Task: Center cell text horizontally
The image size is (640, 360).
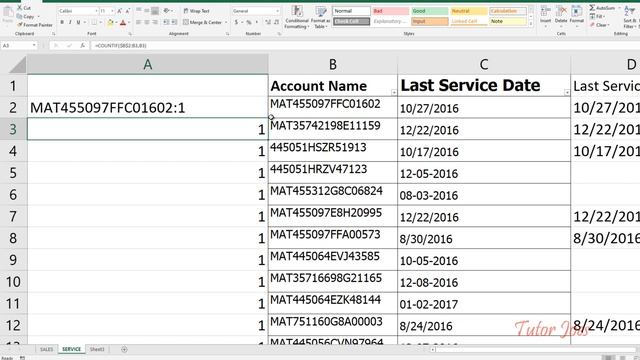Action: (147, 22)
